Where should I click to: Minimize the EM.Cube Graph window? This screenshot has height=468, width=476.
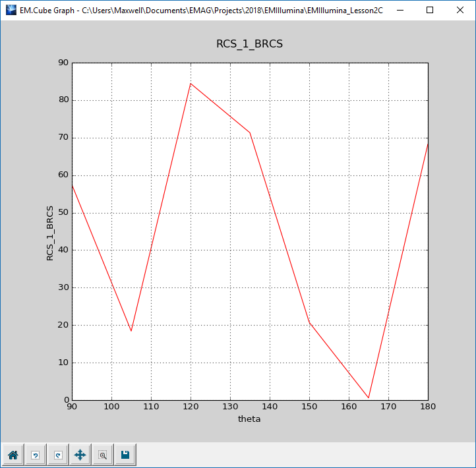click(399, 11)
